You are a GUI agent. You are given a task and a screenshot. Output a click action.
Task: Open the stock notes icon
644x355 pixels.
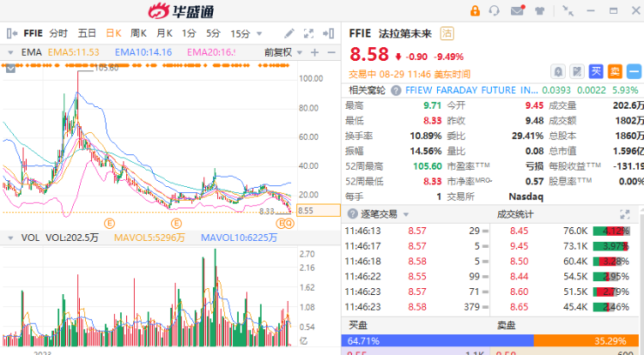point(577,72)
